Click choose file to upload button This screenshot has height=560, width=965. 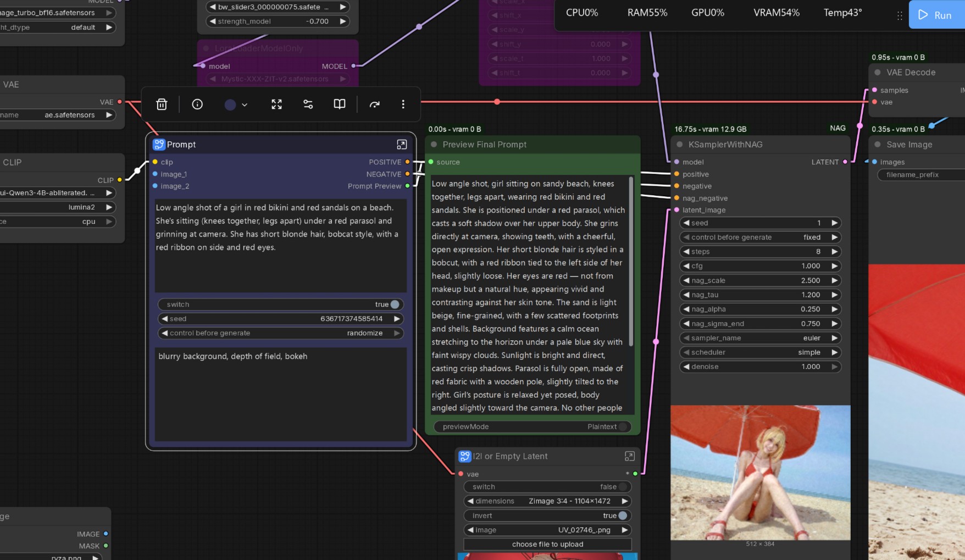pos(548,544)
